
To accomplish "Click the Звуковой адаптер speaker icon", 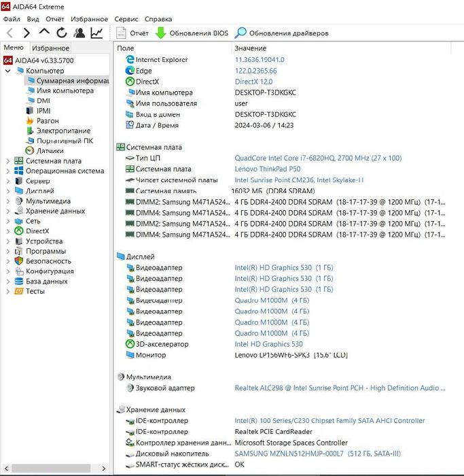I will [x=130, y=388].
